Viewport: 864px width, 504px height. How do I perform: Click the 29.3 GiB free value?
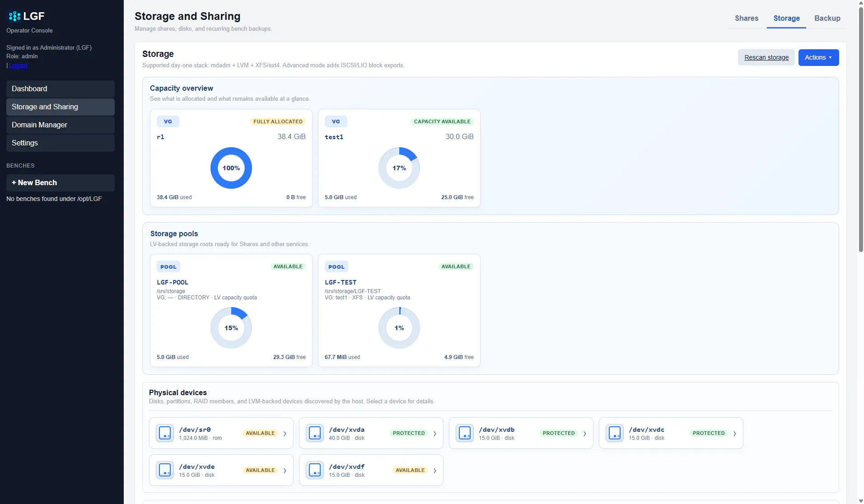pyautogui.click(x=290, y=357)
